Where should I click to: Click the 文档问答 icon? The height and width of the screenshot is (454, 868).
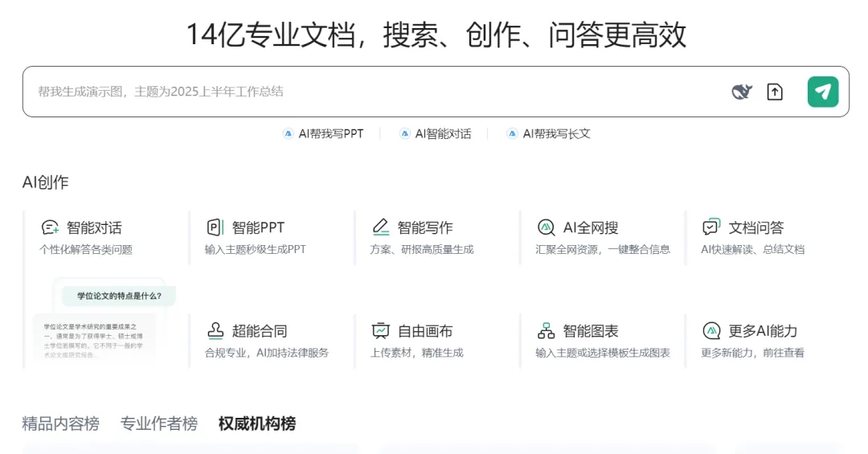(711, 227)
